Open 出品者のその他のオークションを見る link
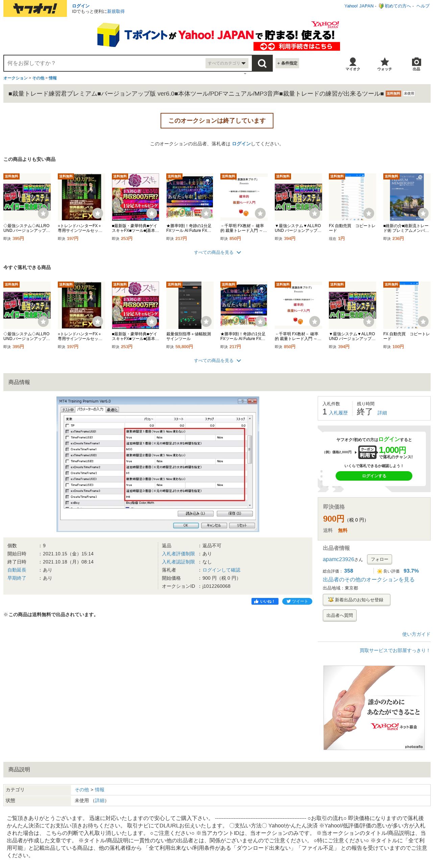 tap(368, 580)
